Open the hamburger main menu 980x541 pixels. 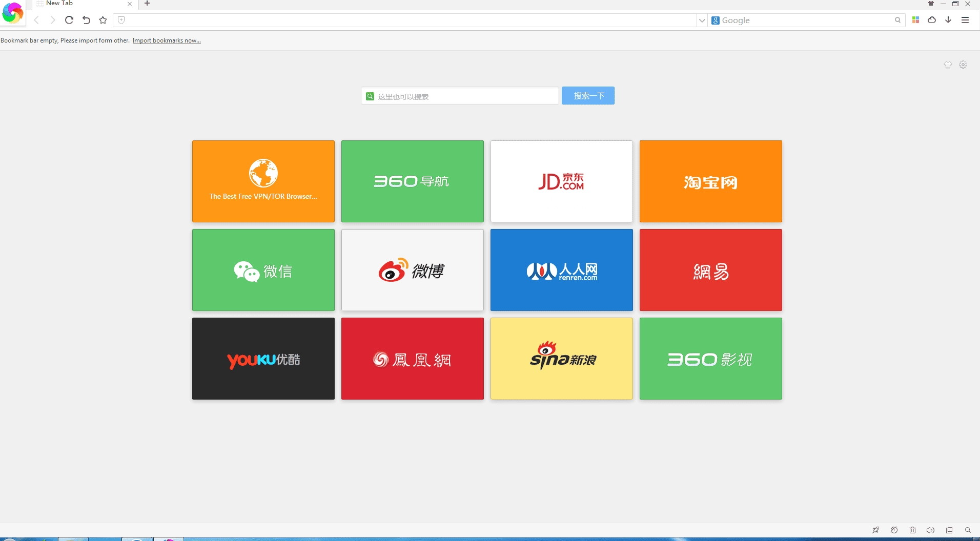[x=965, y=20]
